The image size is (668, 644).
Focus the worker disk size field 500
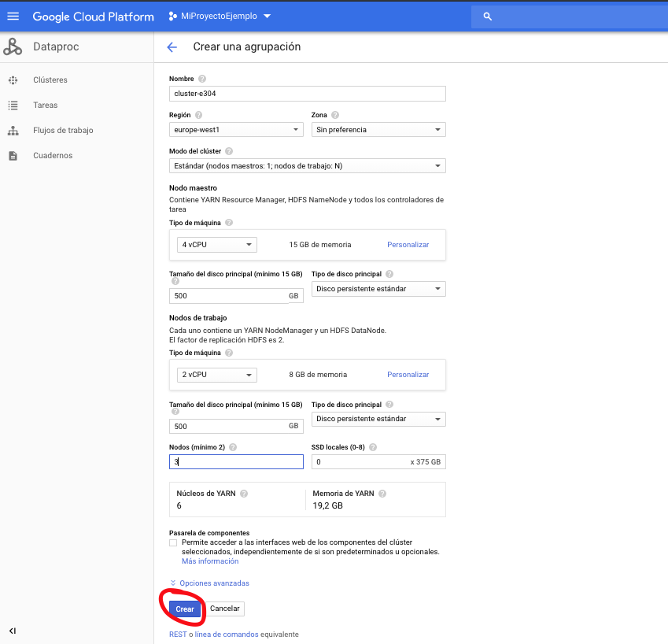(x=236, y=426)
